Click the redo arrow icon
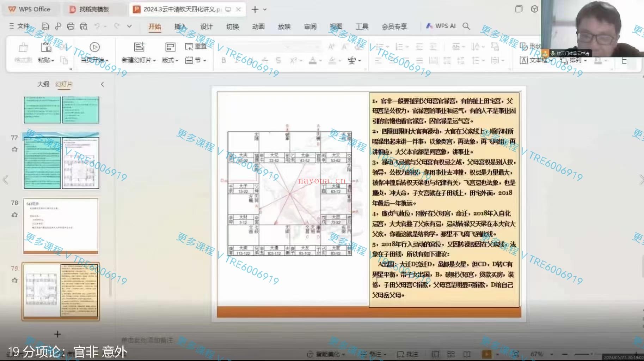This screenshot has width=644, height=361. (x=117, y=26)
